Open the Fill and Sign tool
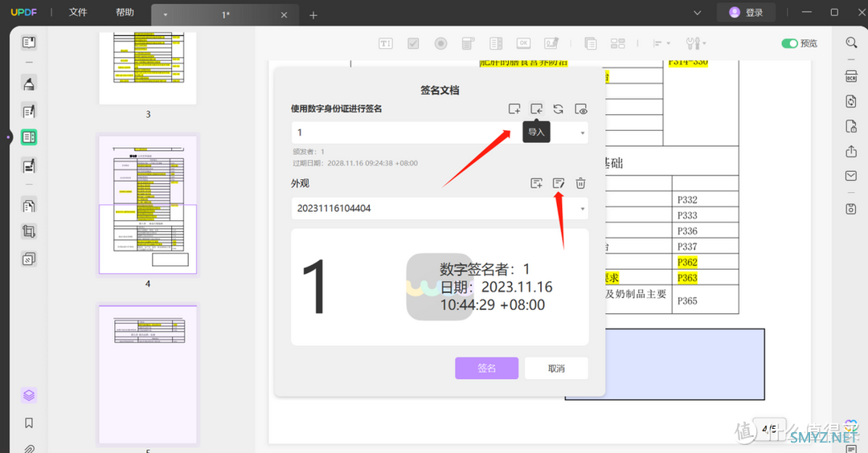The image size is (868, 453). [x=29, y=165]
